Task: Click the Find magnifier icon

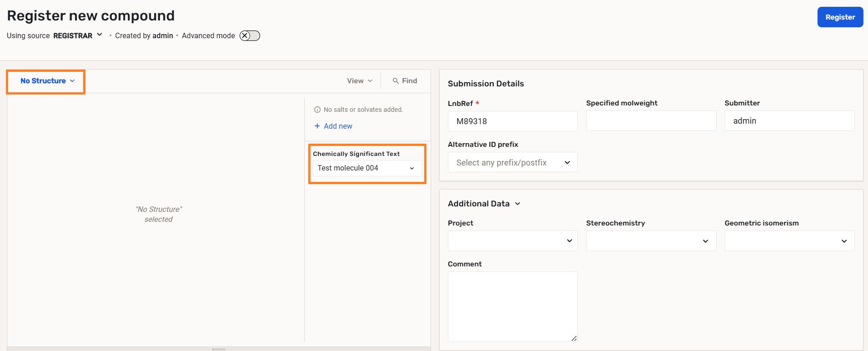Action: pos(396,81)
